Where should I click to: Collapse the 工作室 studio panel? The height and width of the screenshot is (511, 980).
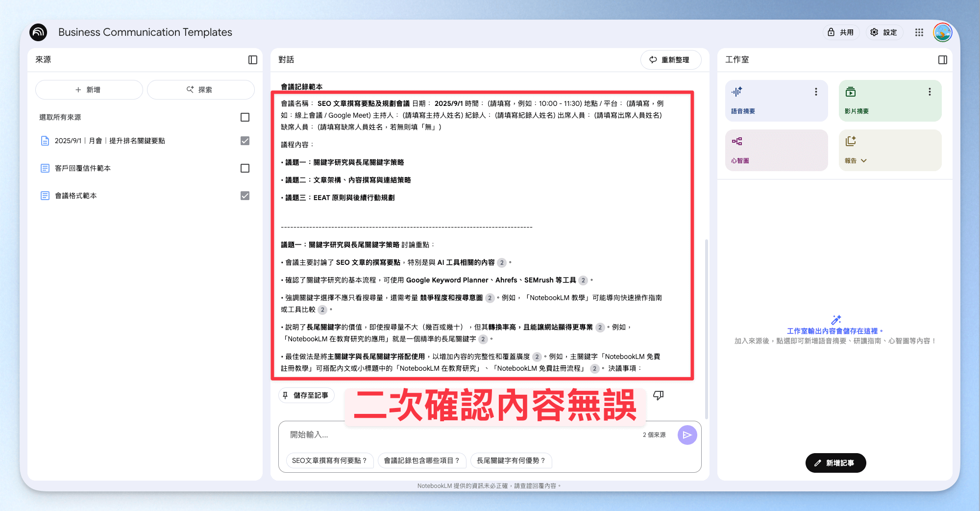pos(943,60)
